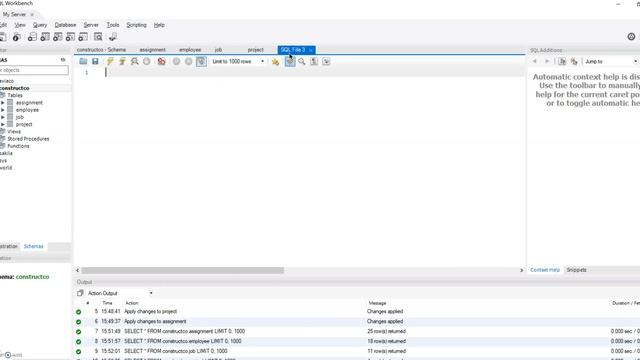Expand the assignment table node
Screen dimensions: 640x360
point(2,103)
